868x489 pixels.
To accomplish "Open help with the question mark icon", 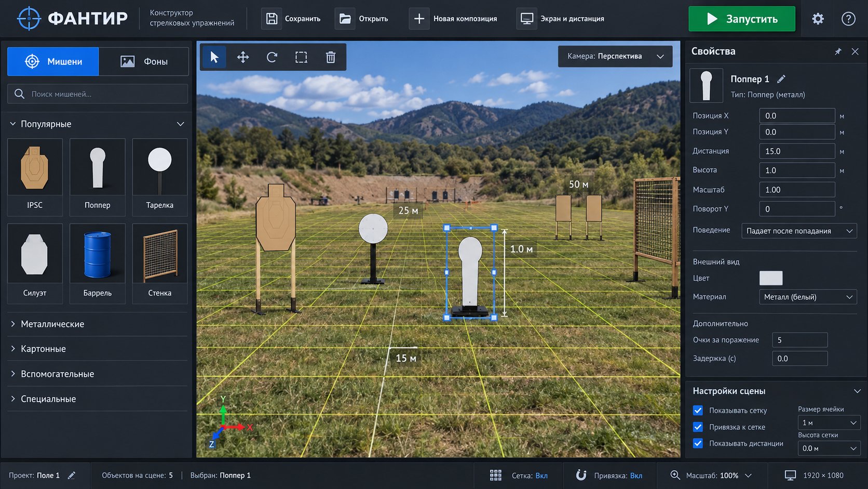I will click(x=848, y=19).
